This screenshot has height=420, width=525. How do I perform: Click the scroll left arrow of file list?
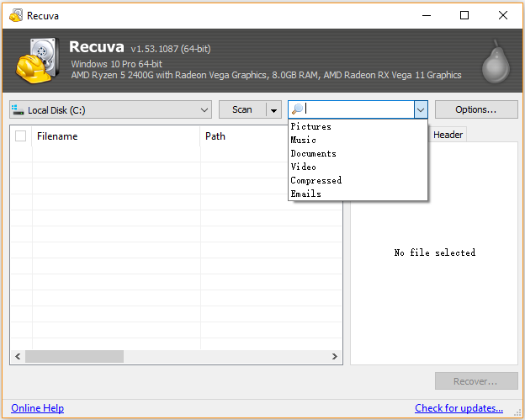18,356
